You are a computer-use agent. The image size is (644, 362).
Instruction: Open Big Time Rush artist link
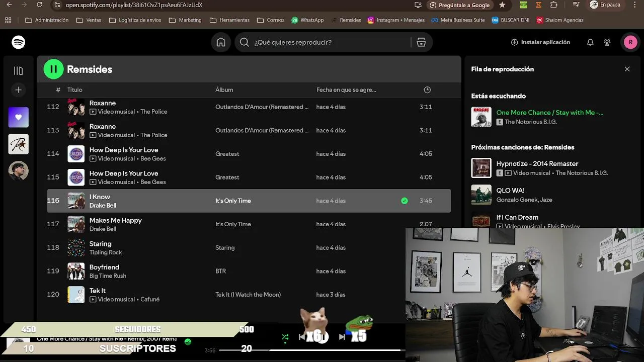coord(108,276)
